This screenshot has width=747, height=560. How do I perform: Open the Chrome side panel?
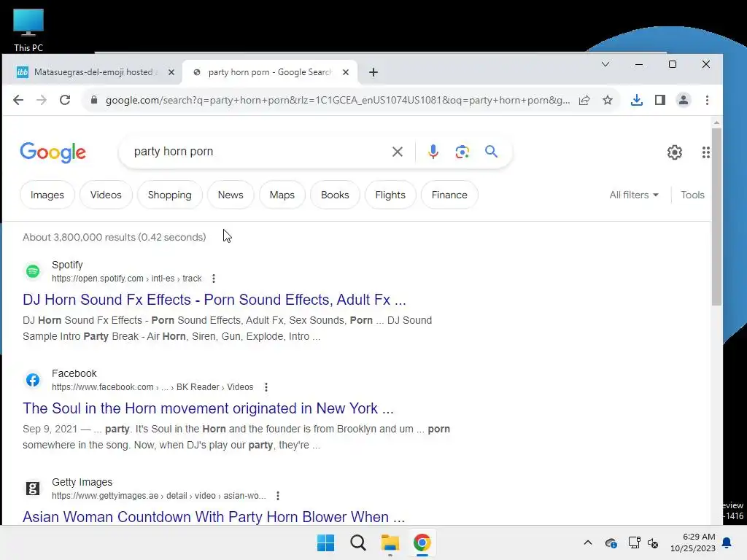[x=659, y=100]
